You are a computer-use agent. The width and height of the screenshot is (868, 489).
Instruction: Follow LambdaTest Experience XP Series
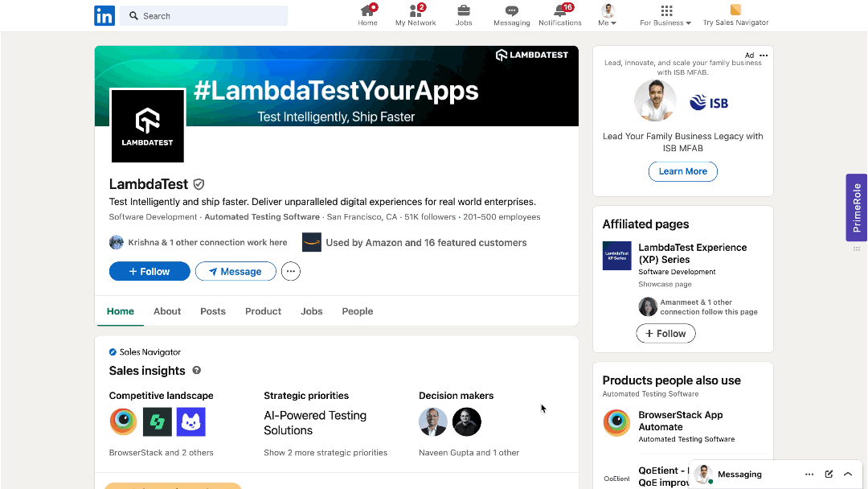tap(665, 334)
